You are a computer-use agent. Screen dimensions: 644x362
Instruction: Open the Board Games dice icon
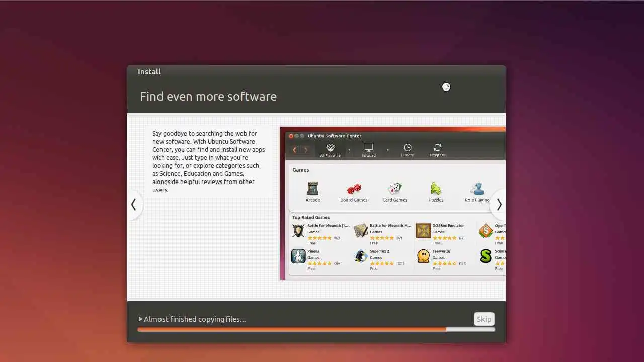coord(354,189)
